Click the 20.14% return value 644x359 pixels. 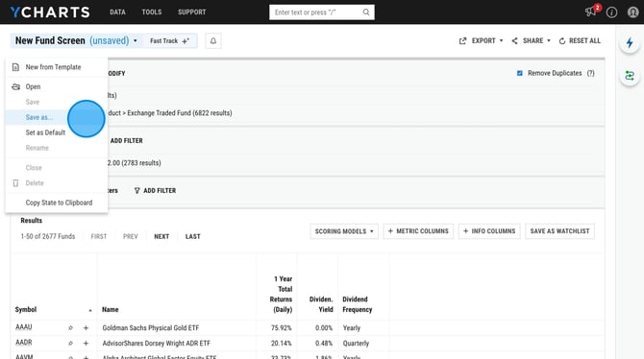point(282,343)
